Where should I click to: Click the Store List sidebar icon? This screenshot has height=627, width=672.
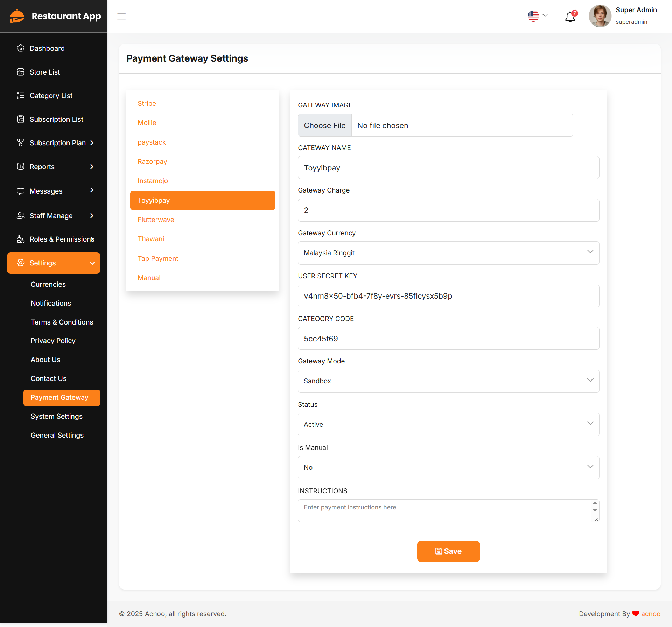[x=21, y=72]
